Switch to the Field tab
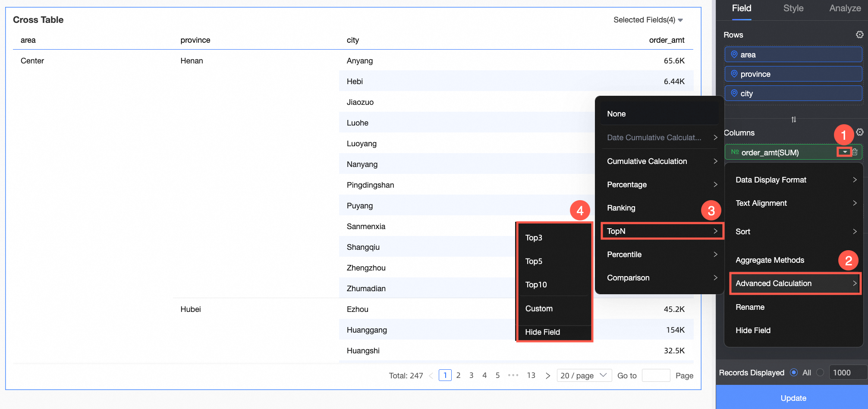Viewport: 868px width, 409px height. click(742, 8)
